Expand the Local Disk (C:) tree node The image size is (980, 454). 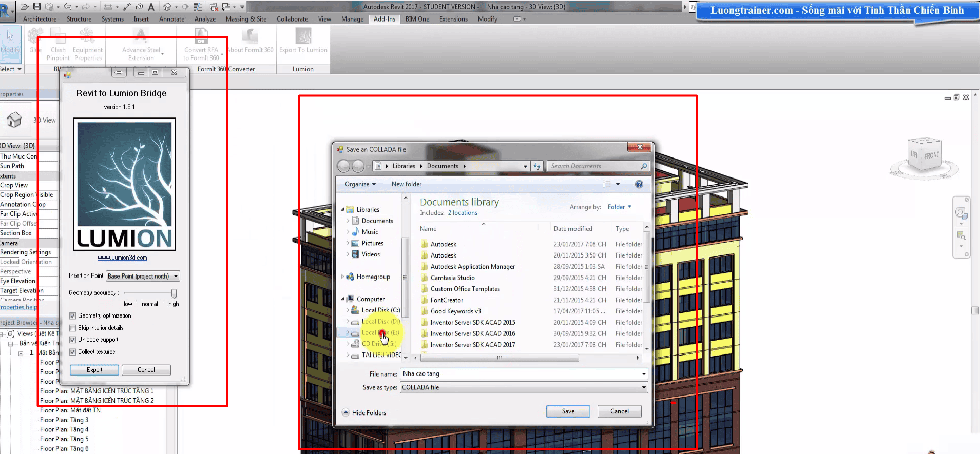pos(348,310)
